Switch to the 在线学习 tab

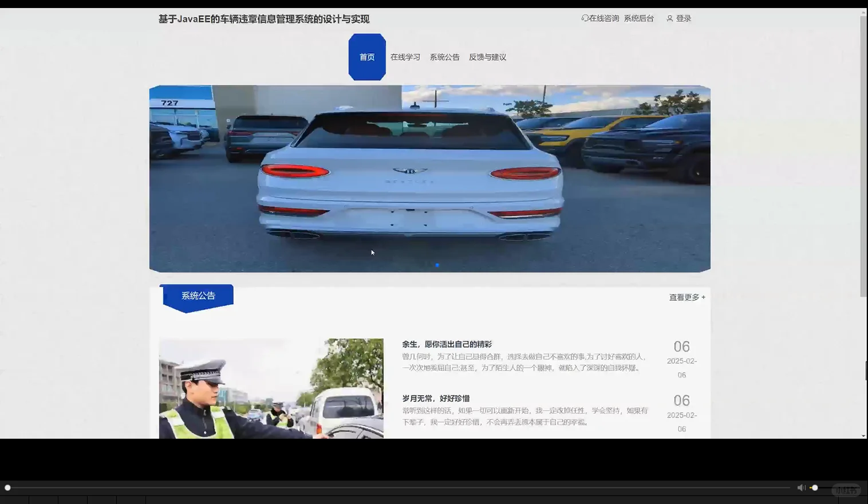tap(405, 57)
